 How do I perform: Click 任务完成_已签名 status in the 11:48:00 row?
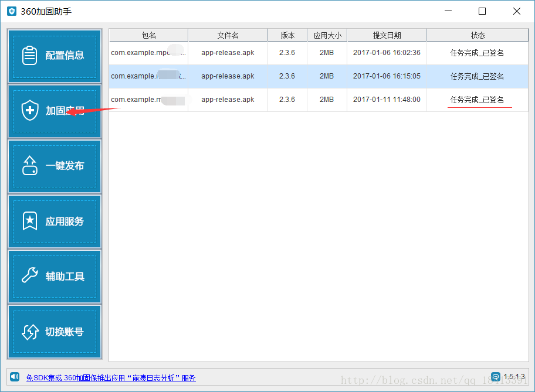pos(477,100)
